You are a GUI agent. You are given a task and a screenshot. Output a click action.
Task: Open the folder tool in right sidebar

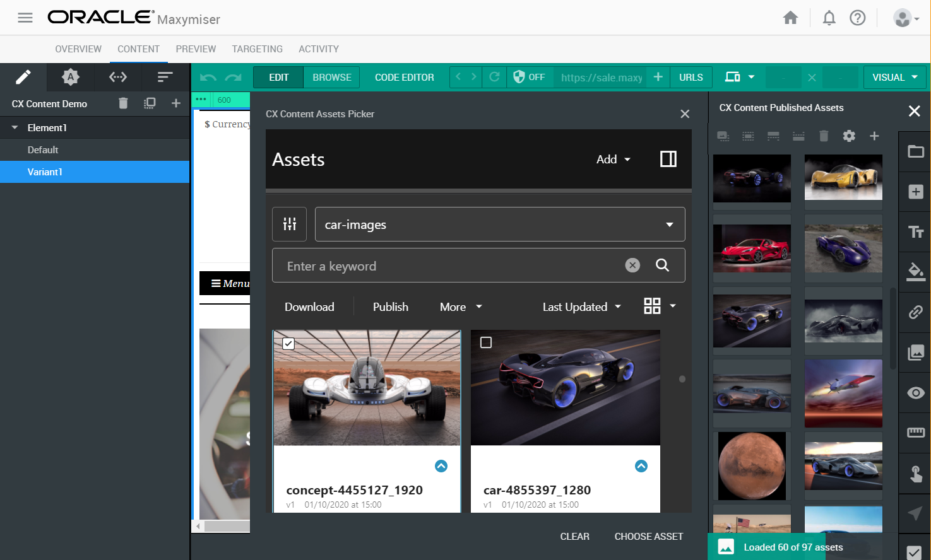click(x=916, y=151)
